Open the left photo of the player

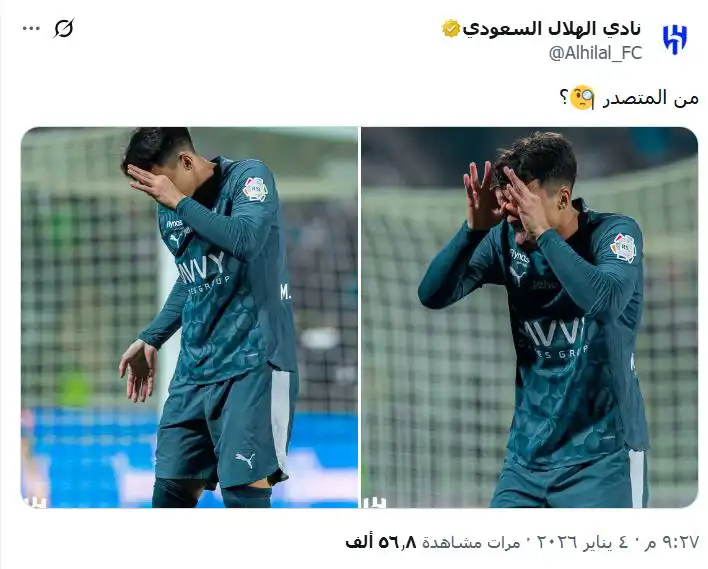point(189,317)
